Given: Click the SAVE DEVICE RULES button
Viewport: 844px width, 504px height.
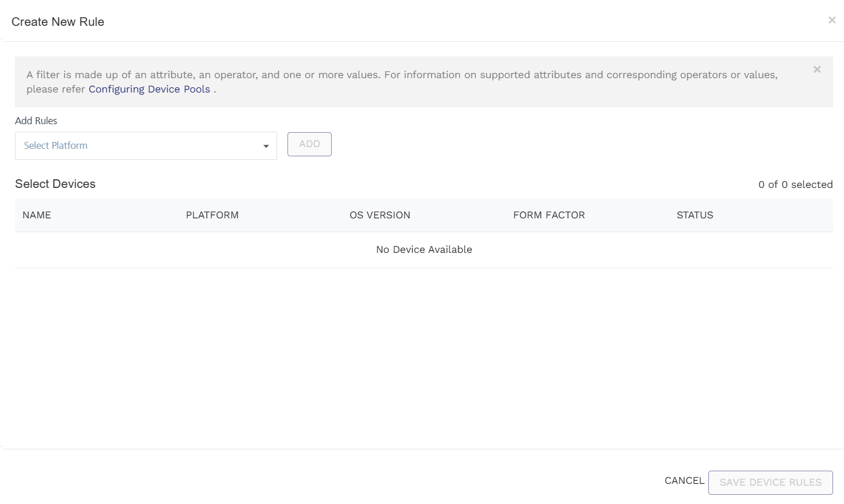Looking at the screenshot, I should click(x=770, y=483).
